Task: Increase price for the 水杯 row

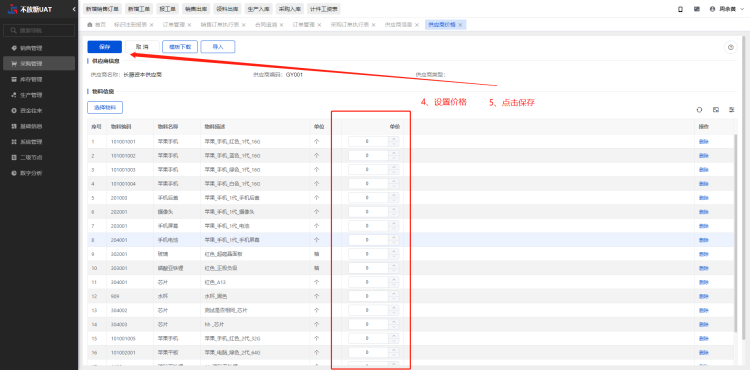Action: click(x=394, y=294)
